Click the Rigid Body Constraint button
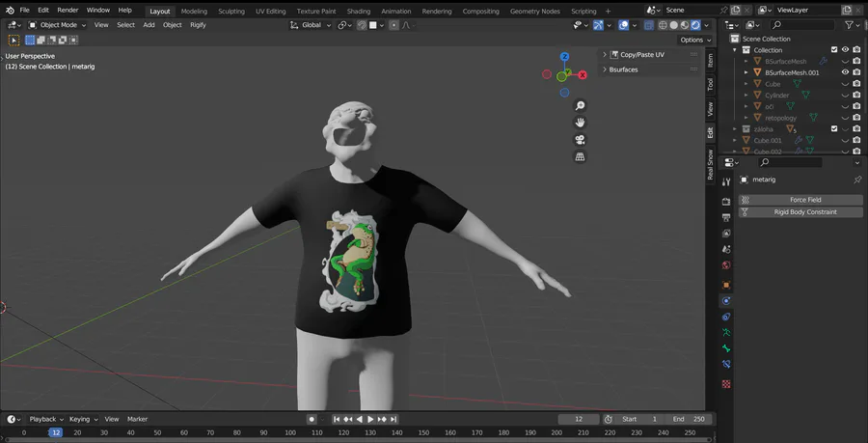 coord(800,212)
